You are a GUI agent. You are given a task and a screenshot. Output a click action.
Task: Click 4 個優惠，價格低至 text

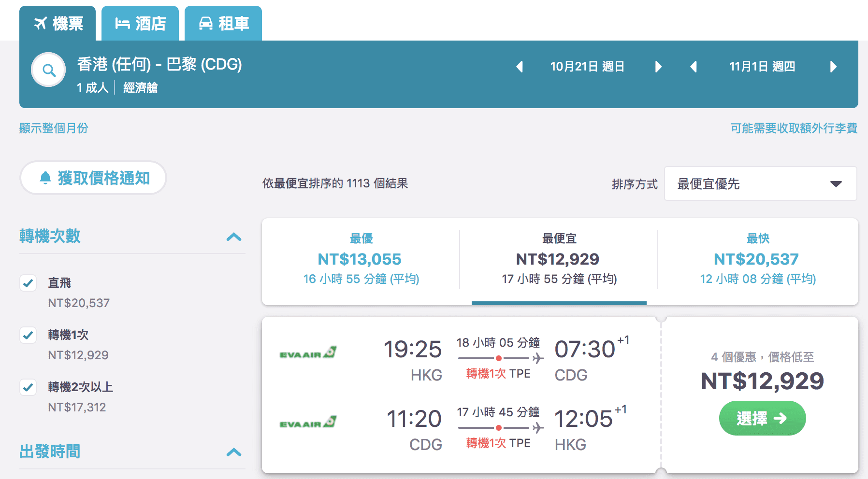(762, 357)
